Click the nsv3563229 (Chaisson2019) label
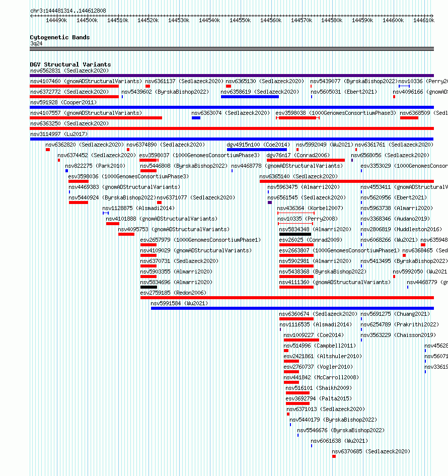 pyautogui.click(x=398, y=335)
